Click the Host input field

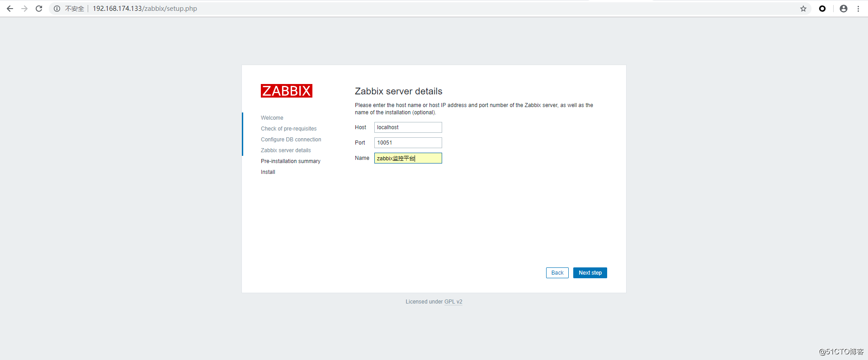pyautogui.click(x=408, y=127)
